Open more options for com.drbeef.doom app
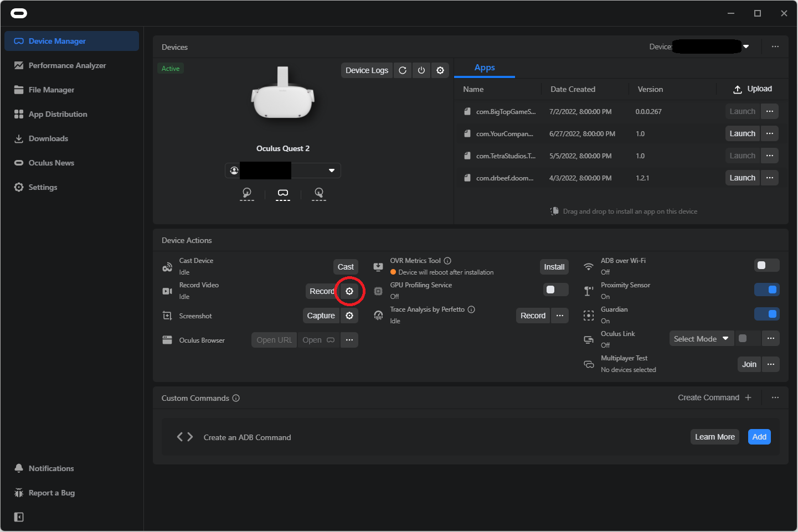798x532 pixels. point(770,178)
